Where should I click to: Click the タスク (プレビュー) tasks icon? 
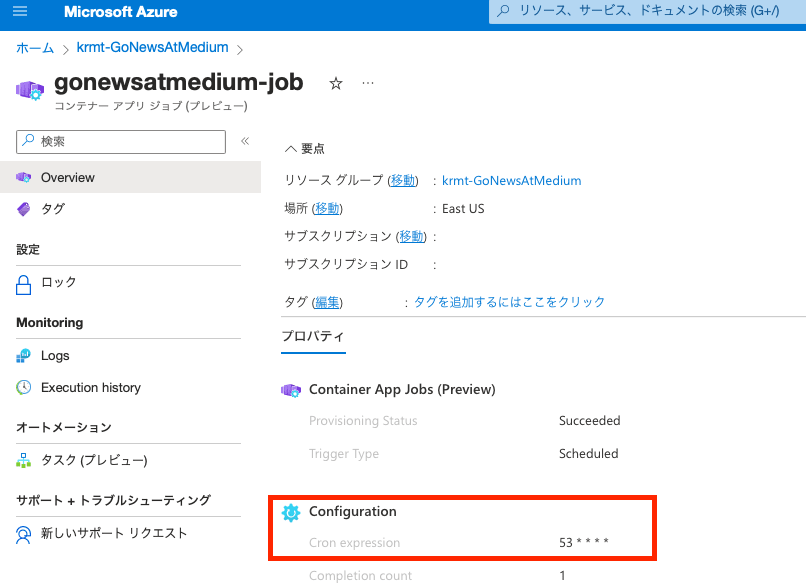click(24, 460)
